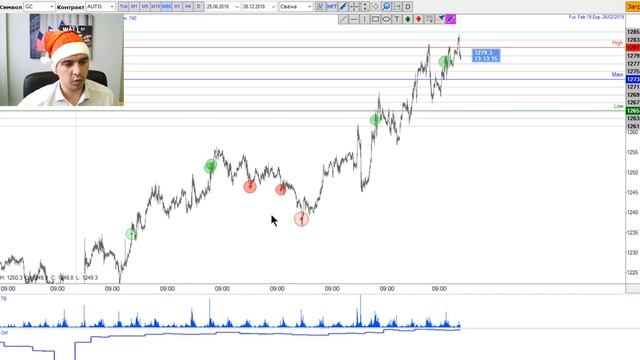640x360 pixels.
Task: Select the ellipse drawing tool
Action: [x=386, y=19]
